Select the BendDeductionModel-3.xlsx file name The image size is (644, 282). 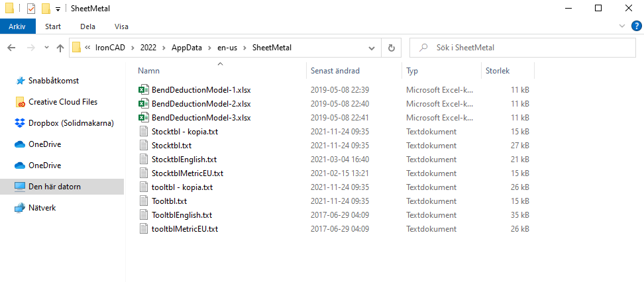pos(201,118)
